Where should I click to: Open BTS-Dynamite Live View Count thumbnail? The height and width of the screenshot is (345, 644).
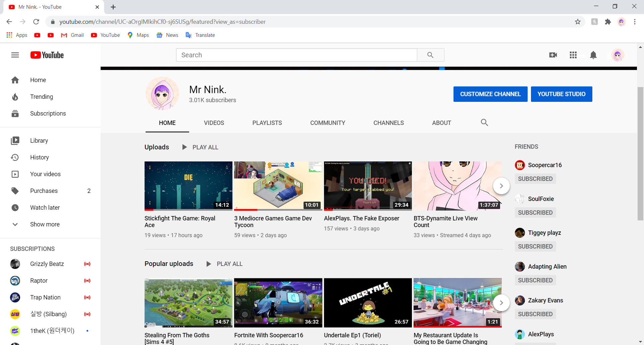458,186
